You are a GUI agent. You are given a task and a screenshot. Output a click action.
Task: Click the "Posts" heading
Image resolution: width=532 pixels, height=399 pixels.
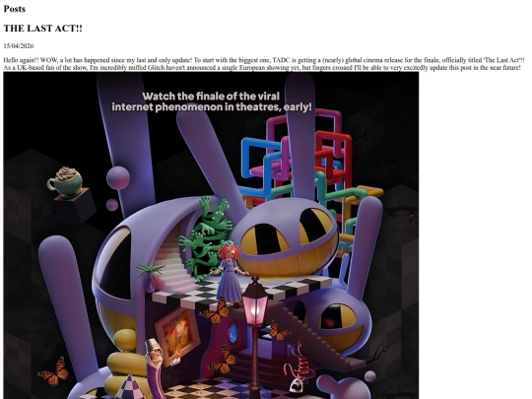[14, 9]
